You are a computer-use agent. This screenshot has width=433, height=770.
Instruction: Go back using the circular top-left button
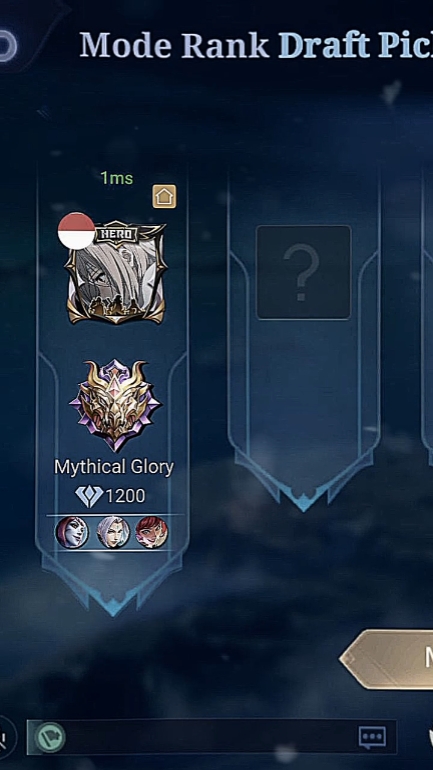(6, 46)
